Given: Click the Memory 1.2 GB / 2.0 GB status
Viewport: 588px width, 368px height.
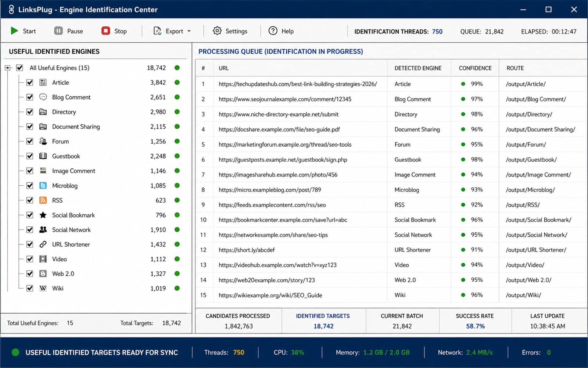Looking at the screenshot, I should tap(372, 352).
